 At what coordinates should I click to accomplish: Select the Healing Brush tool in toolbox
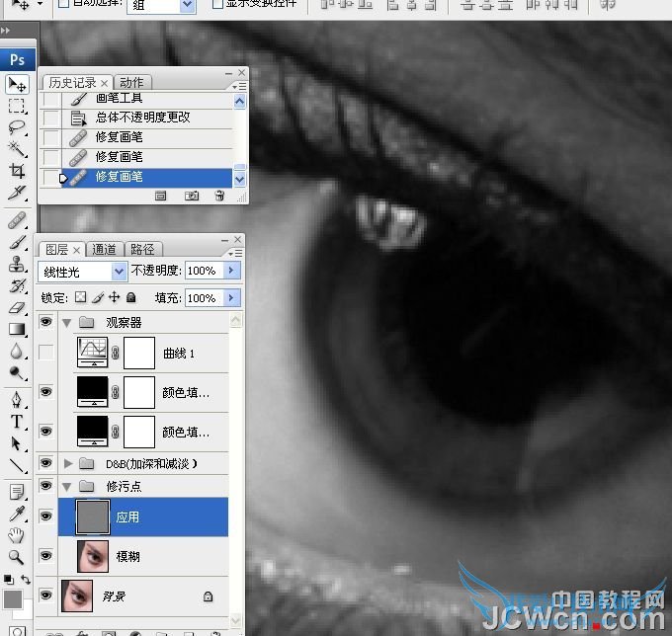point(17,220)
